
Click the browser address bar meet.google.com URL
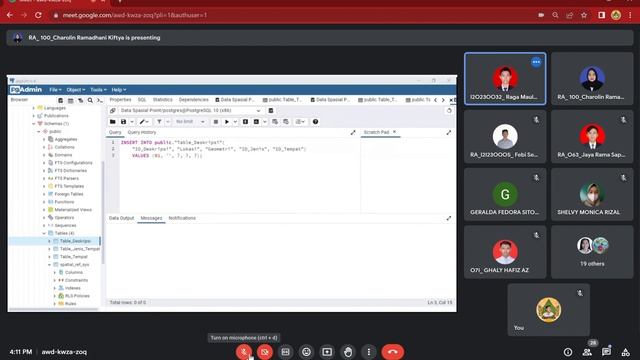tap(135, 15)
